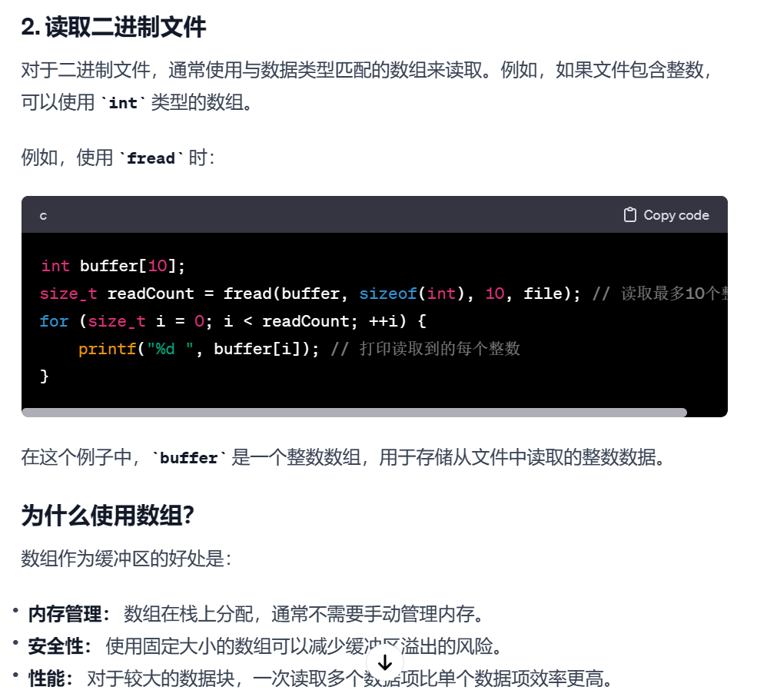Click the "Copy code" button
The width and height of the screenshot is (757, 700).
click(666, 215)
